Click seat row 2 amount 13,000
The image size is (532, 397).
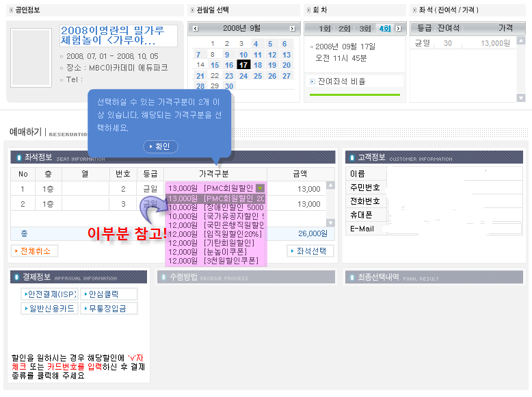pos(309,204)
